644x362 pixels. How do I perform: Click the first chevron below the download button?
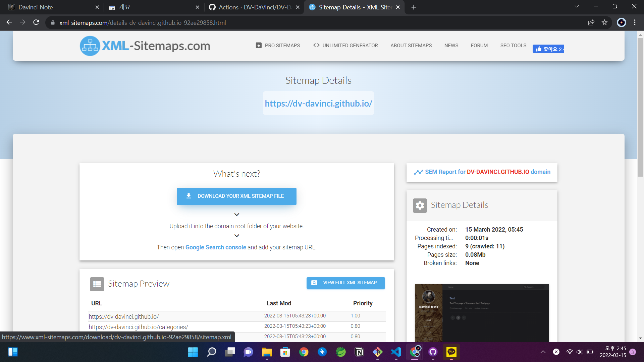[236, 215]
